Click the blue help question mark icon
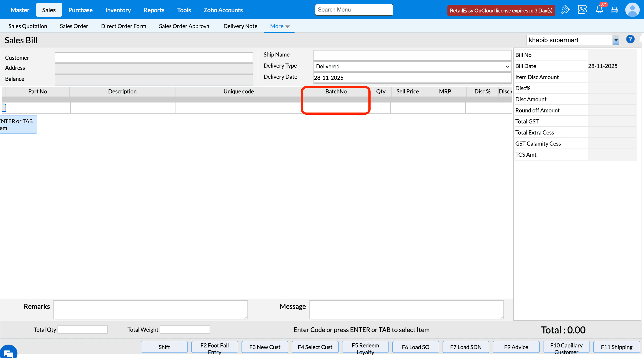The image size is (644, 358). point(630,39)
